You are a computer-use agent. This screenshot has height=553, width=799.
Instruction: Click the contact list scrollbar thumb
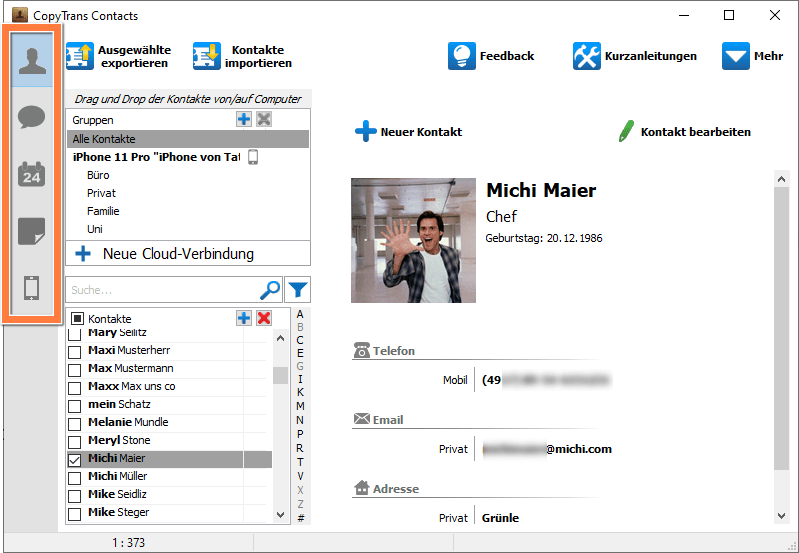(280, 375)
